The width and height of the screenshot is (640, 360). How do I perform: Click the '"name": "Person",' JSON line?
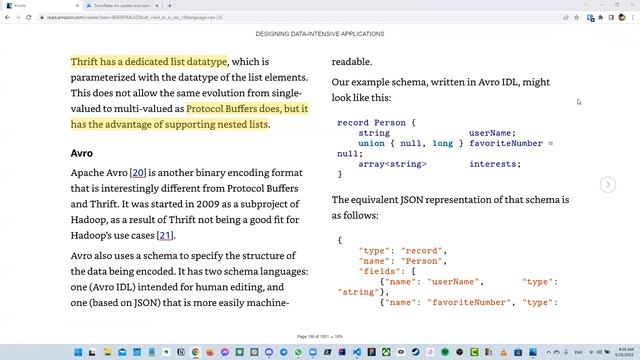point(403,261)
